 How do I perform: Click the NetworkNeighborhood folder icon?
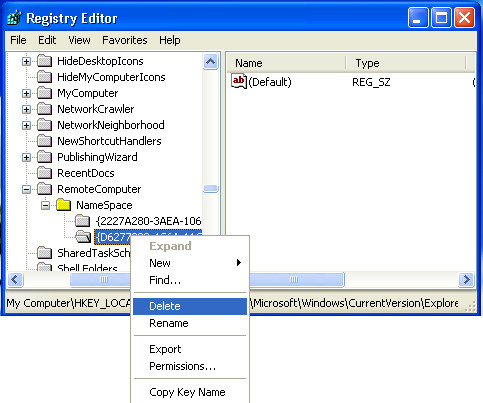[44, 125]
